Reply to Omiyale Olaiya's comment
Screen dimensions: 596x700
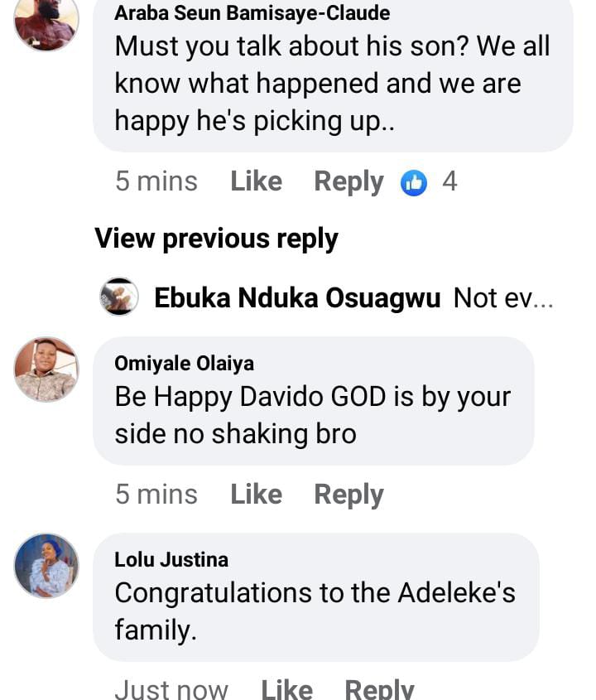[x=348, y=495]
